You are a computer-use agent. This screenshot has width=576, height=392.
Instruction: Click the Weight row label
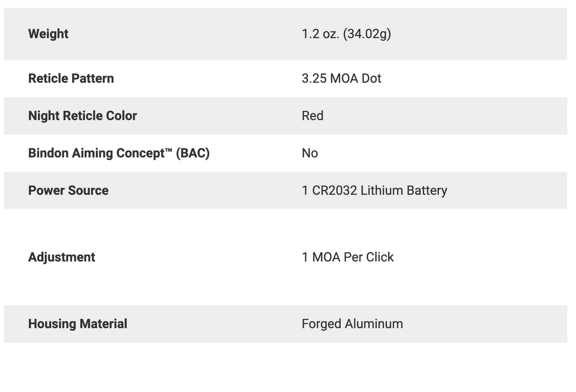point(48,34)
